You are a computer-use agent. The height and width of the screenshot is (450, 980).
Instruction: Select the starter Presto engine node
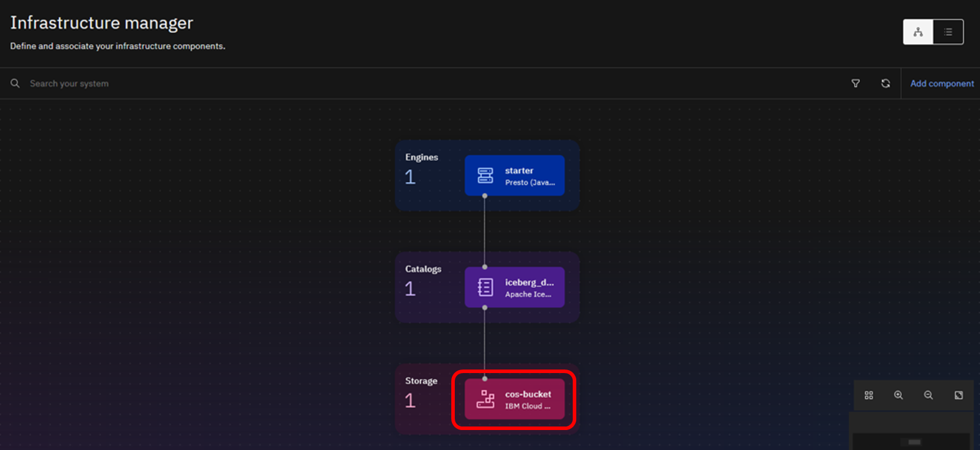pos(515,176)
